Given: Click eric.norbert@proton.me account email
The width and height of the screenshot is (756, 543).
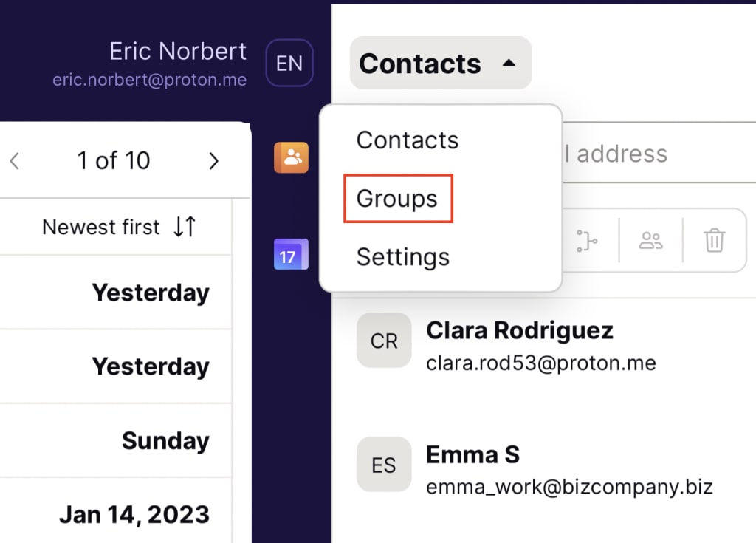Looking at the screenshot, I should pyautogui.click(x=149, y=80).
